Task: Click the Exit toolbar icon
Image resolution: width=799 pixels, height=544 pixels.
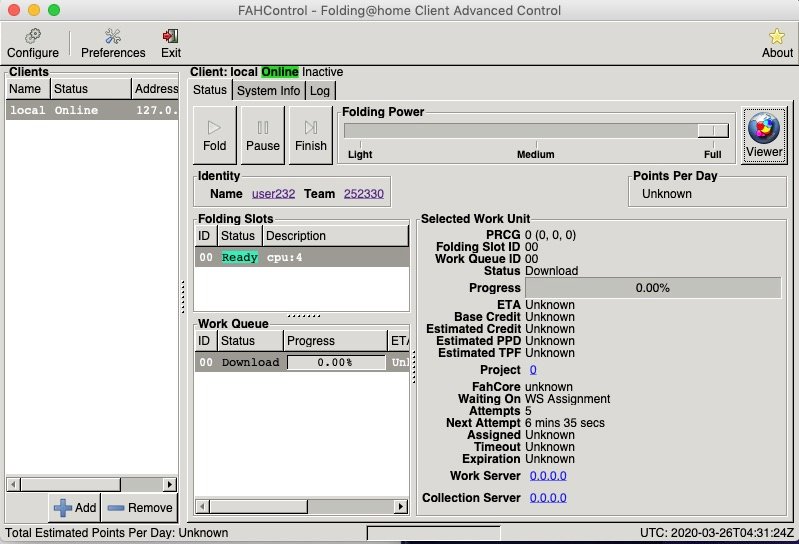Action: 171,43
